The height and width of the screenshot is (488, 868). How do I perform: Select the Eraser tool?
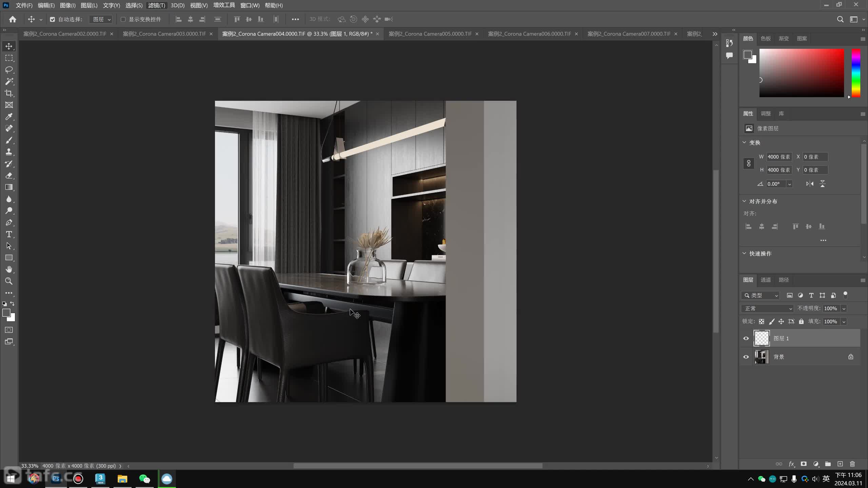[9, 176]
